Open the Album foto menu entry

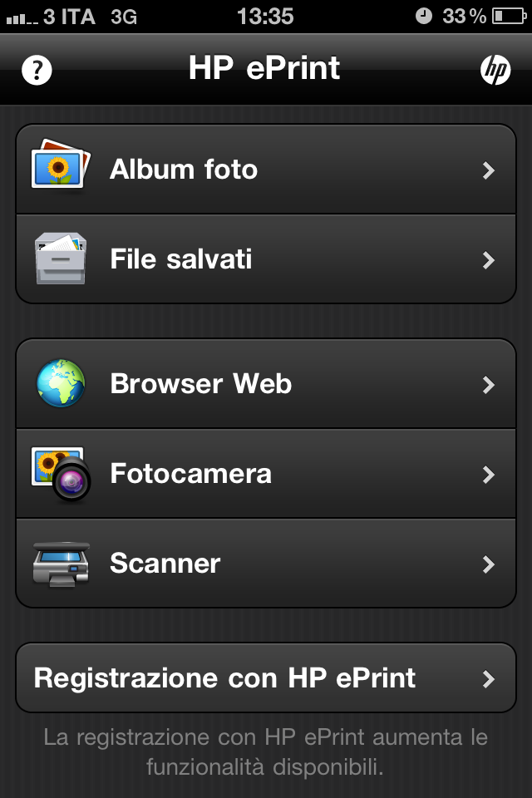184,170
